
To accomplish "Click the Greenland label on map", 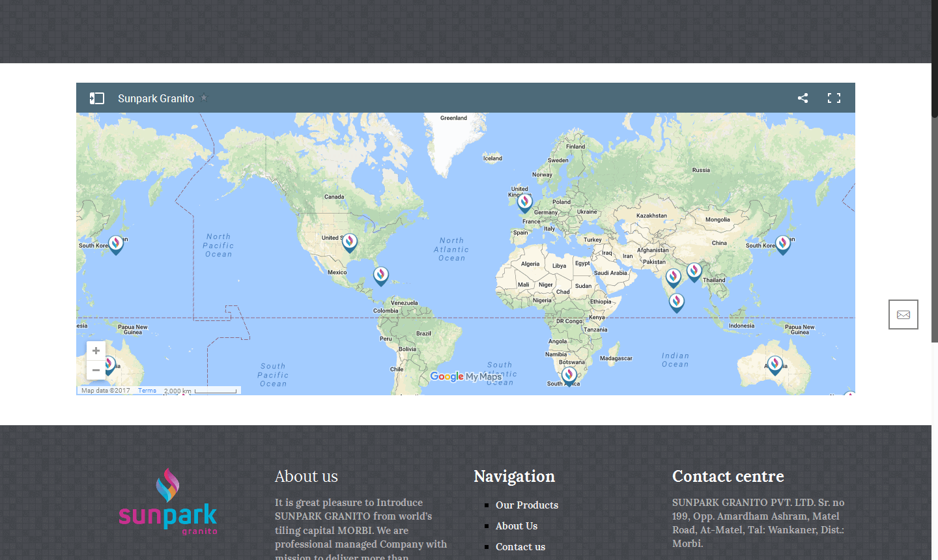I will click(453, 118).
